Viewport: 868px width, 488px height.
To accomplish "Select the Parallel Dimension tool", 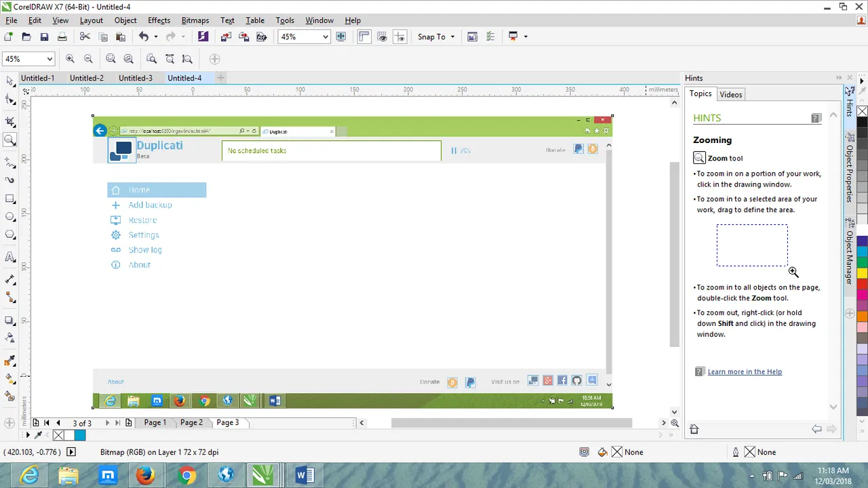I will coord(10,279).
